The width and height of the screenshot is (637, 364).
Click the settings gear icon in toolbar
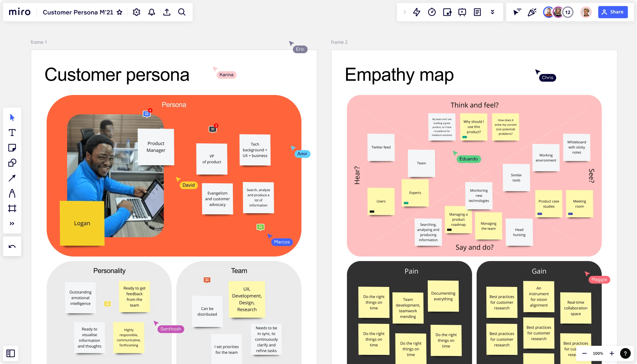click(136, 12)
